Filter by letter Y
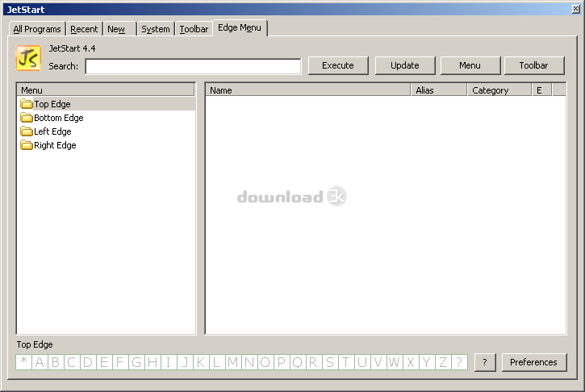Image resolution: width=585 pixels, height=392 pixels. pyautogui.click(x=426, y=362)
